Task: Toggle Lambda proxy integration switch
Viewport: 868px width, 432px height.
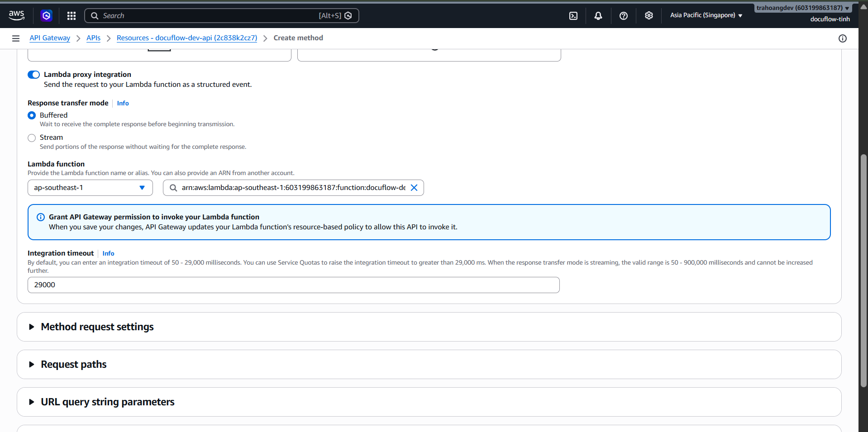Action: (x=34, y=75)
